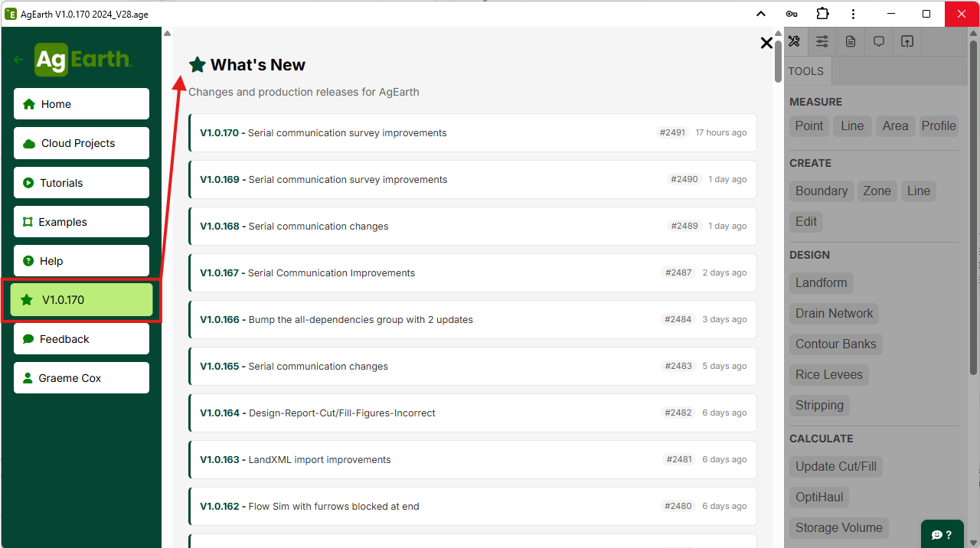Open the Drain Network design tool
Screen dimensions: 980x548
(835, 314)
